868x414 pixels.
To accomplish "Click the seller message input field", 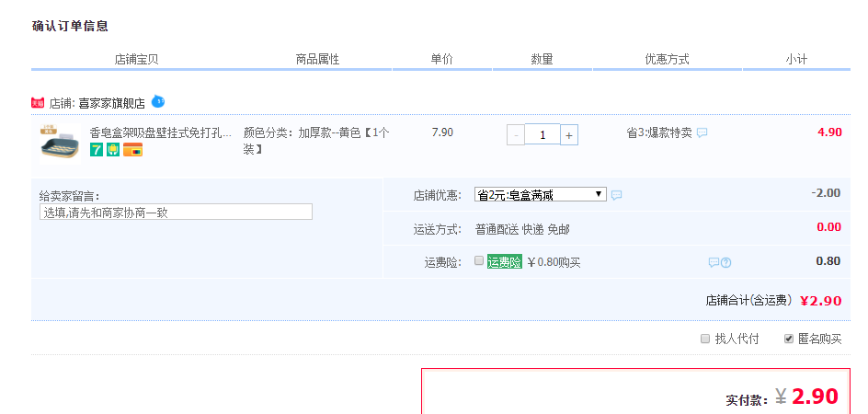I will [x=176, y=212].
